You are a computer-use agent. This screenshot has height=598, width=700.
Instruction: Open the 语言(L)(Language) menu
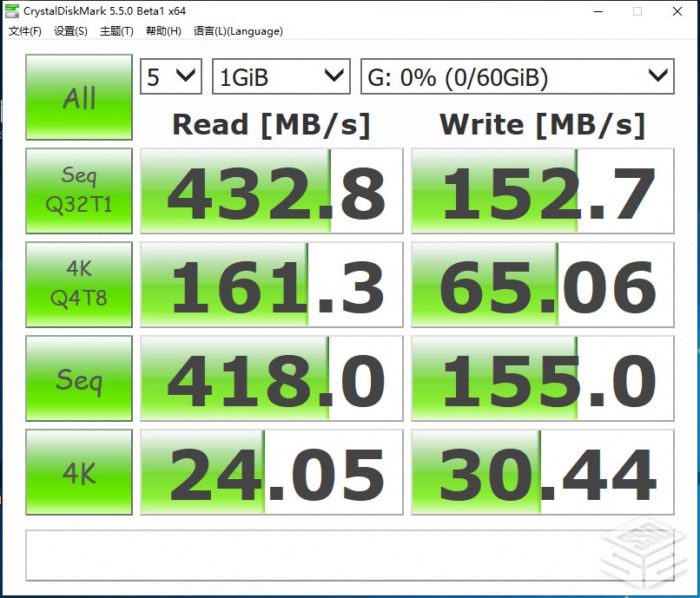[238, 30]
